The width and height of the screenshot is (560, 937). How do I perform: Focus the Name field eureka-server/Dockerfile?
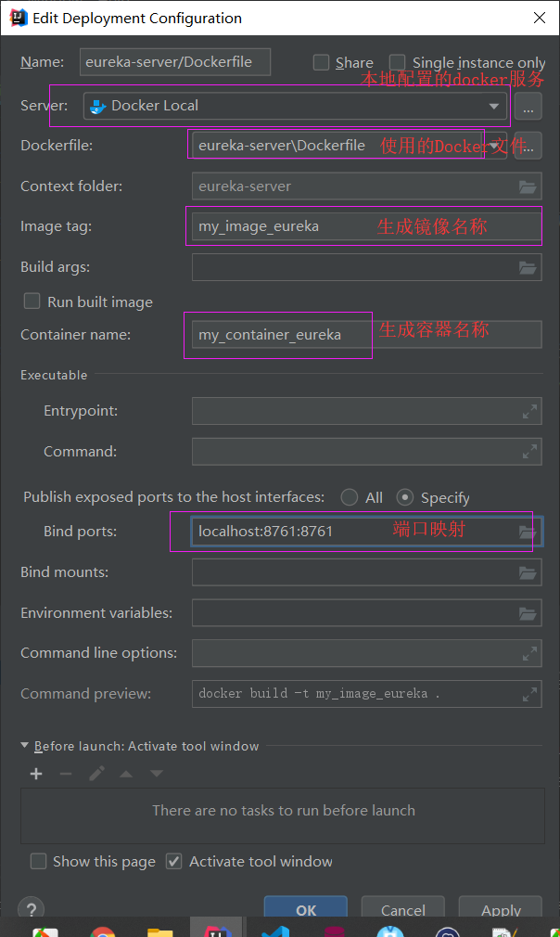coord(175,62)
